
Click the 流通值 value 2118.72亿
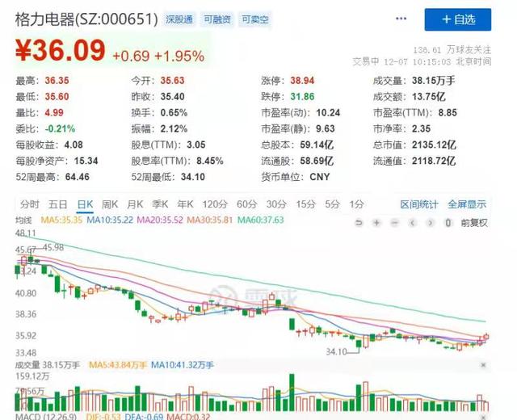tap(434, 161)
